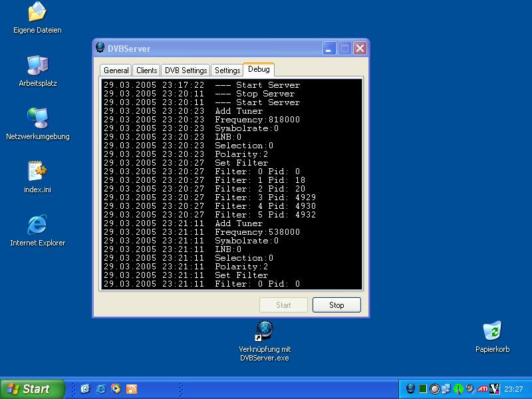Open the Settings tab

pos(227,70)
